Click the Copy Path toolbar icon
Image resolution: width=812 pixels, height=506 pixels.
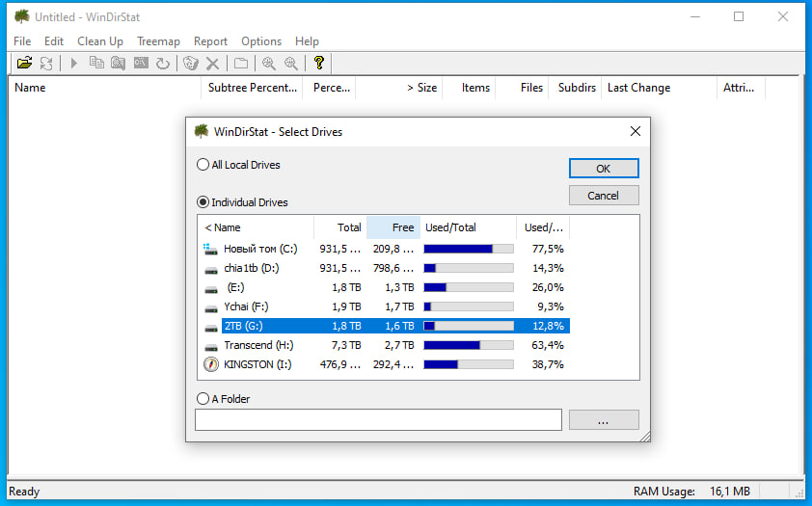point(96,63)
